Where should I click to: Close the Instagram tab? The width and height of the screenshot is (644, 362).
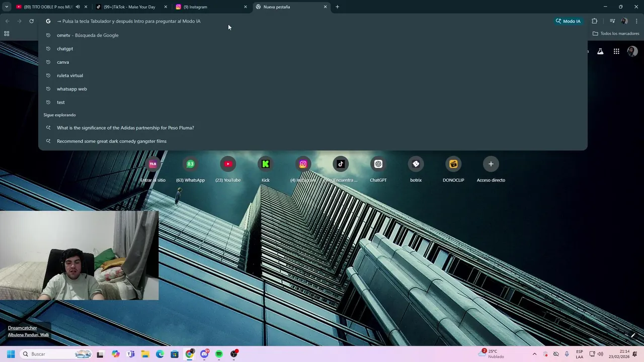tap(246, 7)
